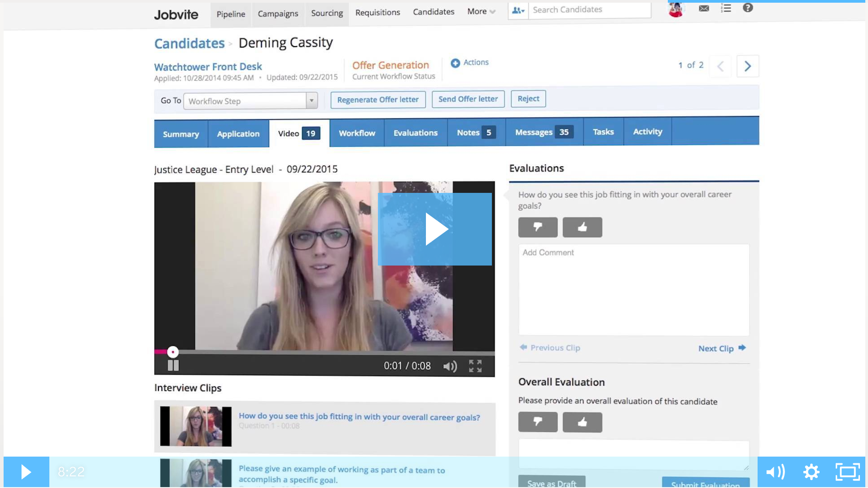The image size is (868, 488).
Task: Open the help question mark icon
Action: pos(748,8)
